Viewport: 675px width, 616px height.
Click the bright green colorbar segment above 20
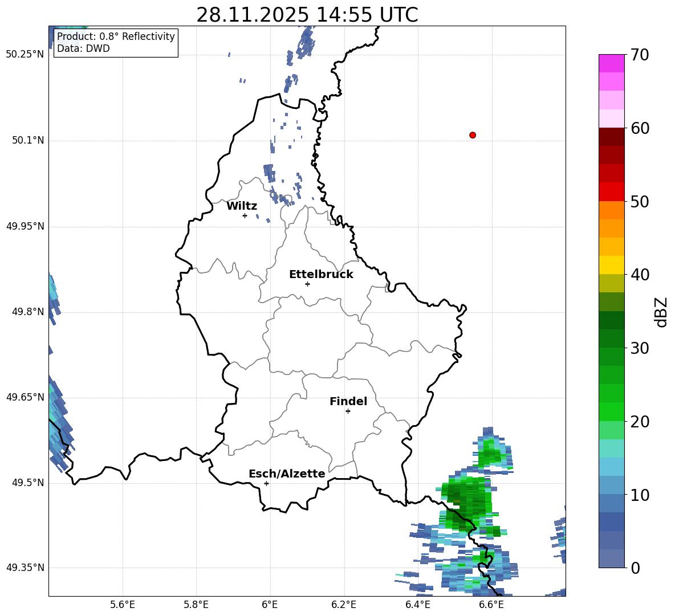[611, 412]
